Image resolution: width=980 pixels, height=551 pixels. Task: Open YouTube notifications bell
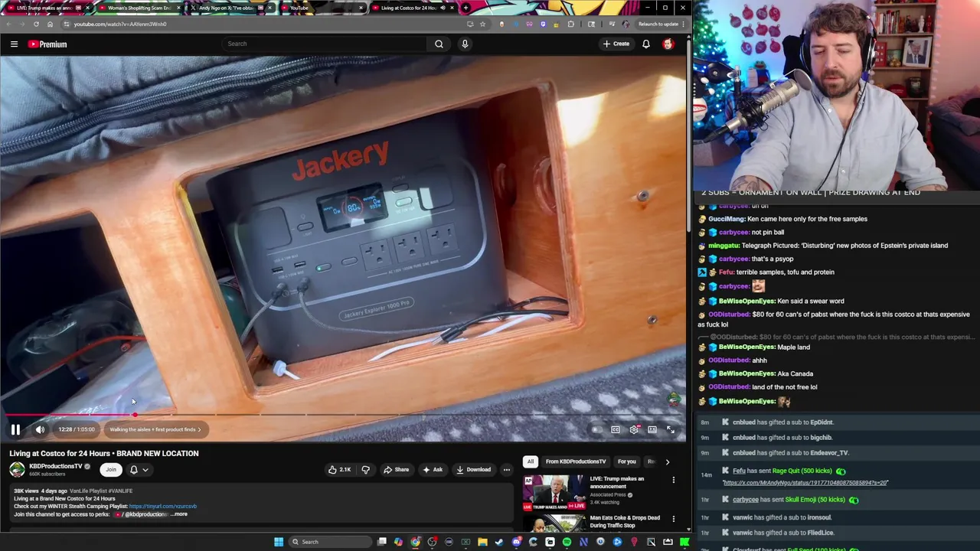coord(646,44)
